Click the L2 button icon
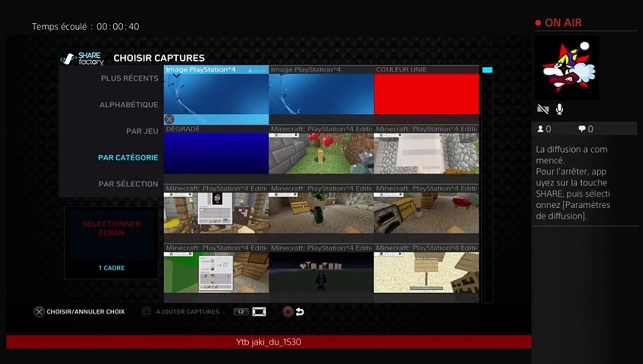 point(241,312)
